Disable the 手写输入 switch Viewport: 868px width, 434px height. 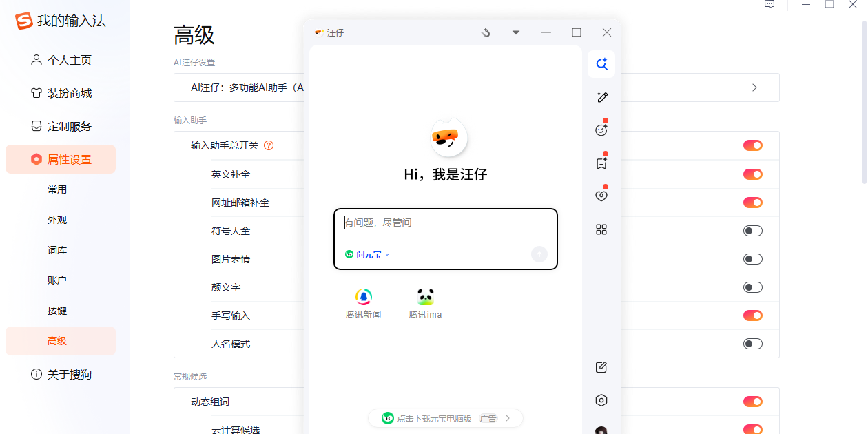753,316
